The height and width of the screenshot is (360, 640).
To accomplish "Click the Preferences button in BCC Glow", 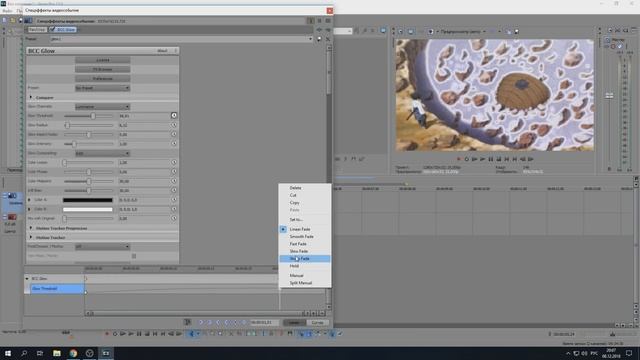I will (102, 78).
